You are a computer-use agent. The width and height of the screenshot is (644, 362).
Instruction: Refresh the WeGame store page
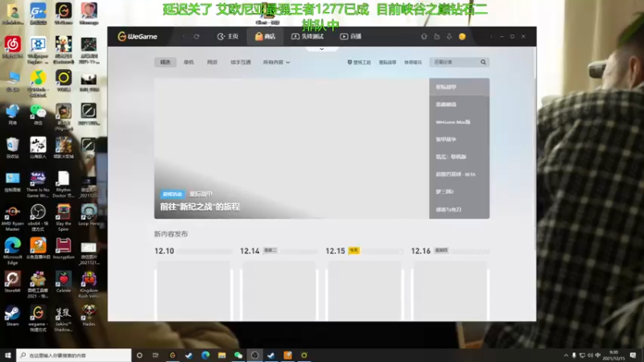[196, 36]
